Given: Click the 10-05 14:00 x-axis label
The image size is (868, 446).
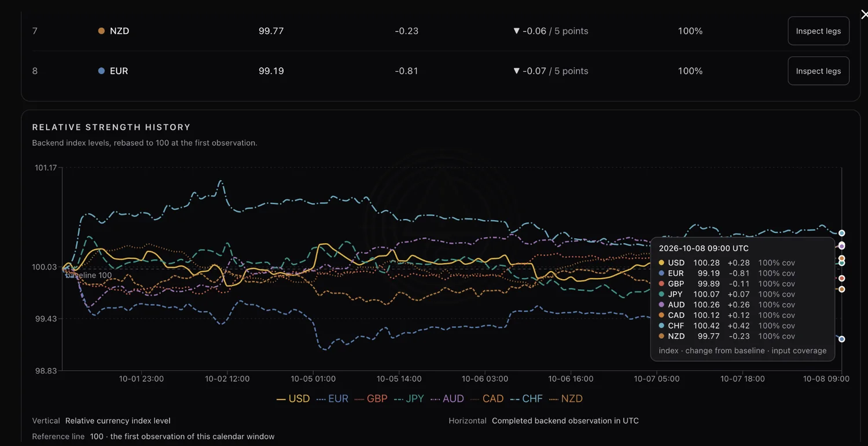Looking at the screenshot, I should pyautogui.click(x=399, y=379).
